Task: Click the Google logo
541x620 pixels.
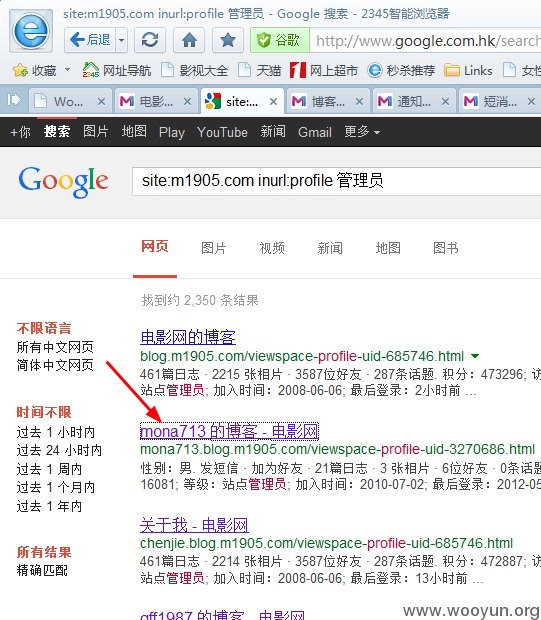Action: click(x=63, y=181)
